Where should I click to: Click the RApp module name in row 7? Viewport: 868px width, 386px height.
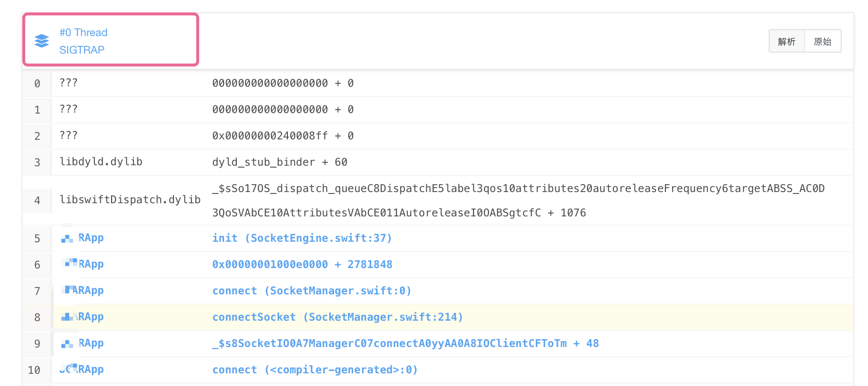pos(88,290)
